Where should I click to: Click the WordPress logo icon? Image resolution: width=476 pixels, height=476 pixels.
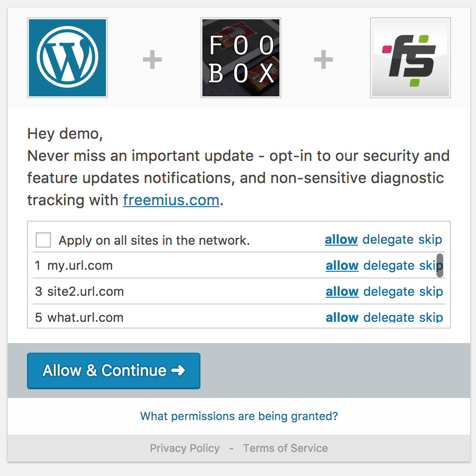[x=67, y=58]
